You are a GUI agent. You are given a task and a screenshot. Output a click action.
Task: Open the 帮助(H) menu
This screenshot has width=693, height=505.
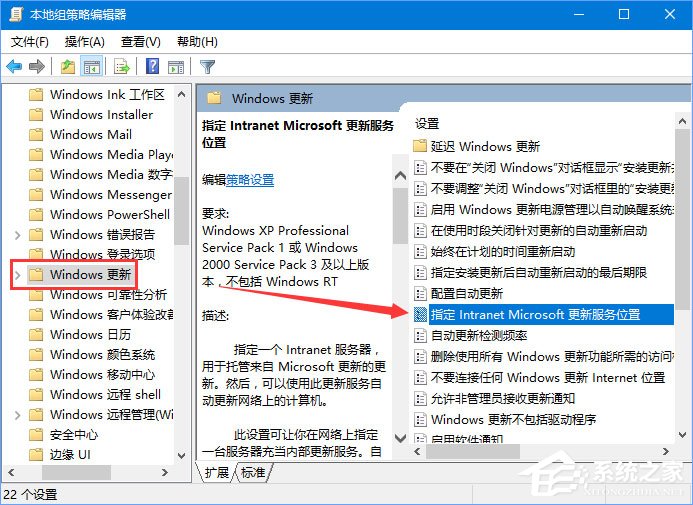tap(197, 42)
